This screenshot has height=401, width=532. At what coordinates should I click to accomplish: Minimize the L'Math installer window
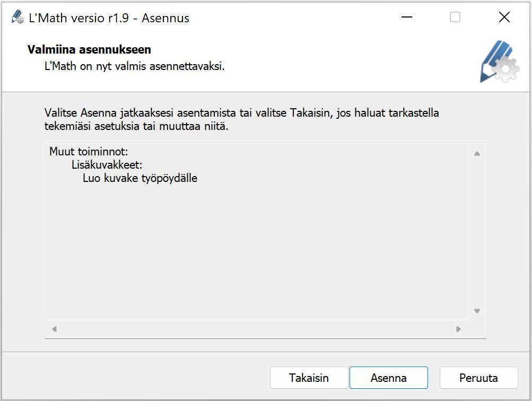406,17
